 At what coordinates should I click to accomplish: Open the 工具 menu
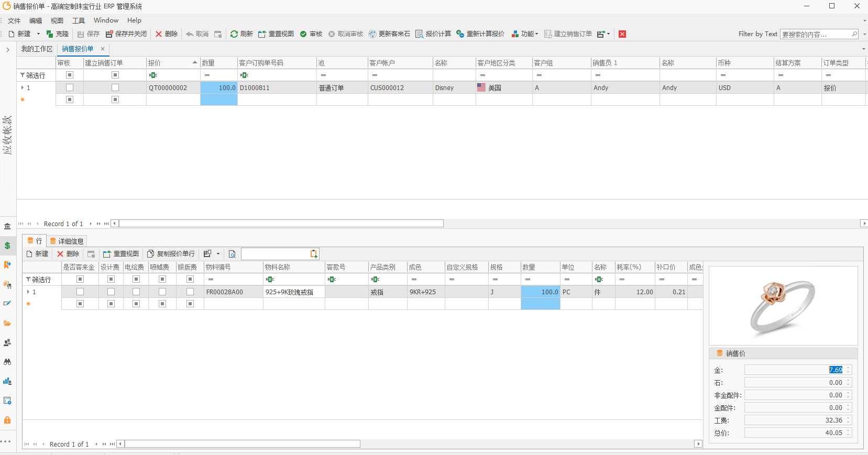pos(79,20)
